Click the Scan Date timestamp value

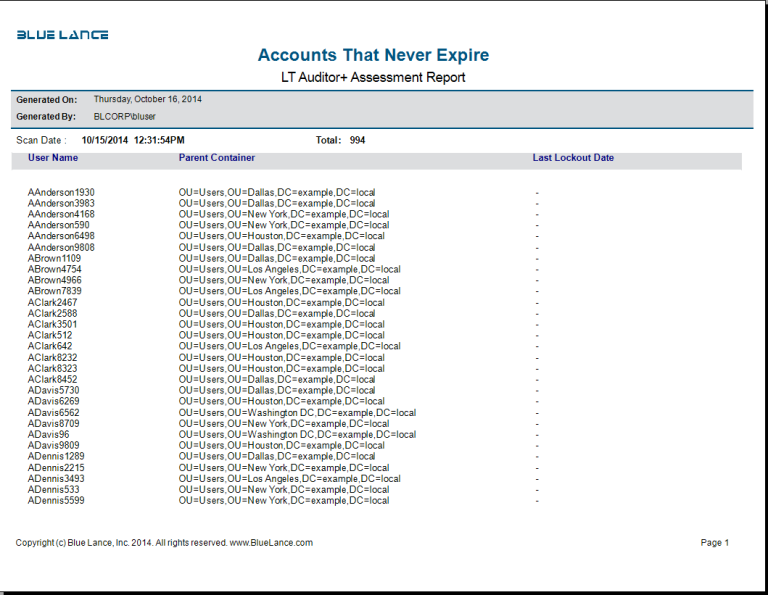(x=132, y=141)
